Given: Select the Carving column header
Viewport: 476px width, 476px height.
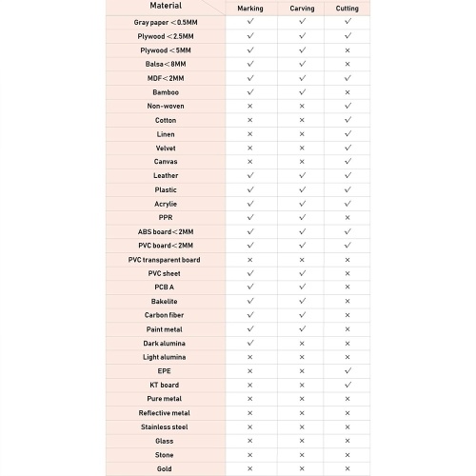Looking at the screenshot, I should point(302,9).
